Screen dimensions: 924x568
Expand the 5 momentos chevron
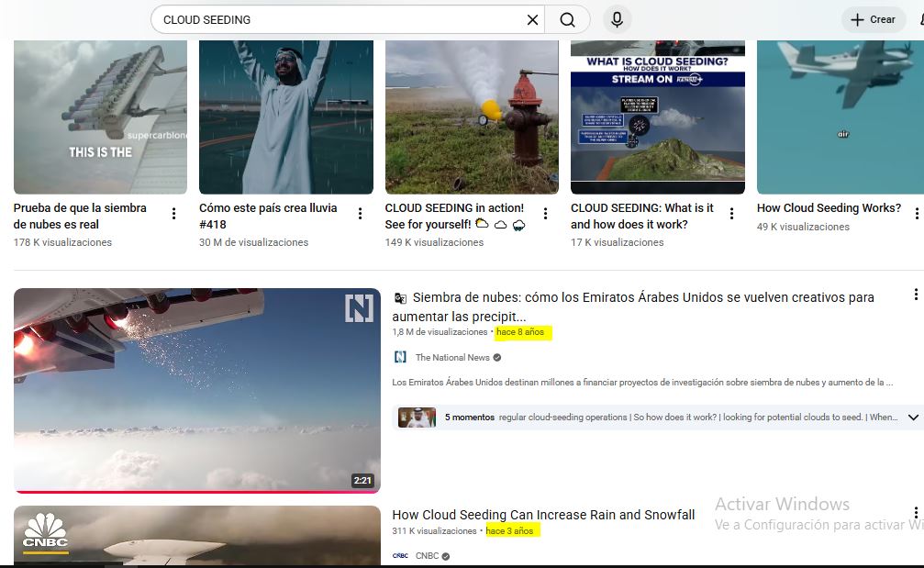click(x=913, y=418)
